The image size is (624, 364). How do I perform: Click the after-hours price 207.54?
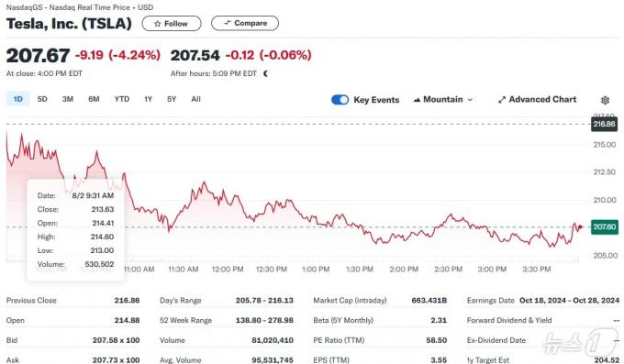tap(195, 55)
